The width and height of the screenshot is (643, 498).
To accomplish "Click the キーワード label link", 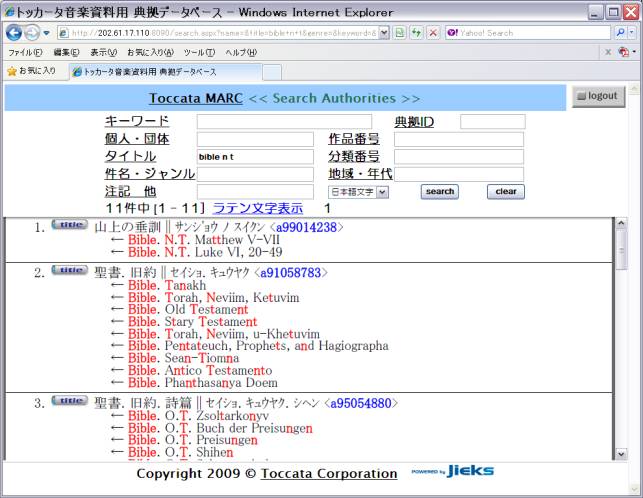I will pyautogui.click(x=137, y=121).
